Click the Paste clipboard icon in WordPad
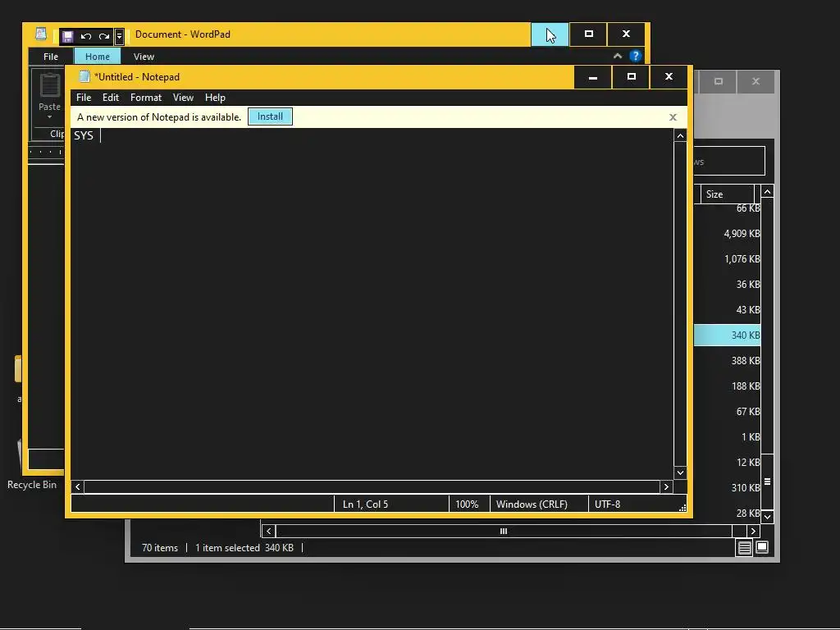840x630 pixels. 50,85
